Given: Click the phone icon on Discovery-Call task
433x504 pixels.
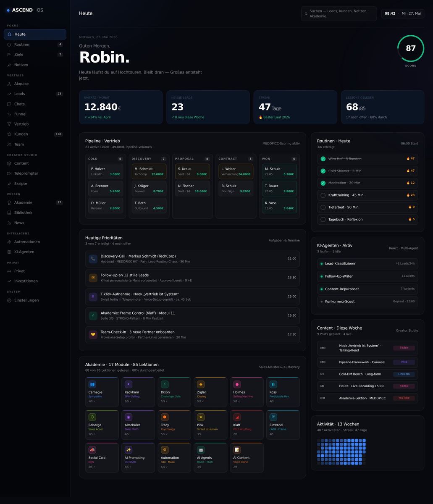Looking at the screenshot, I should click(x=93, y=259).
